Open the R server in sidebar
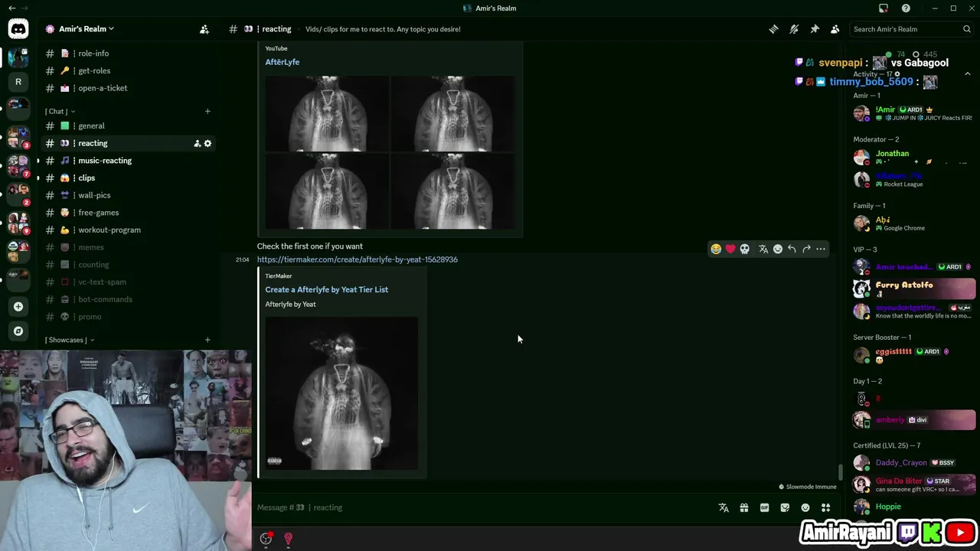 18,81
